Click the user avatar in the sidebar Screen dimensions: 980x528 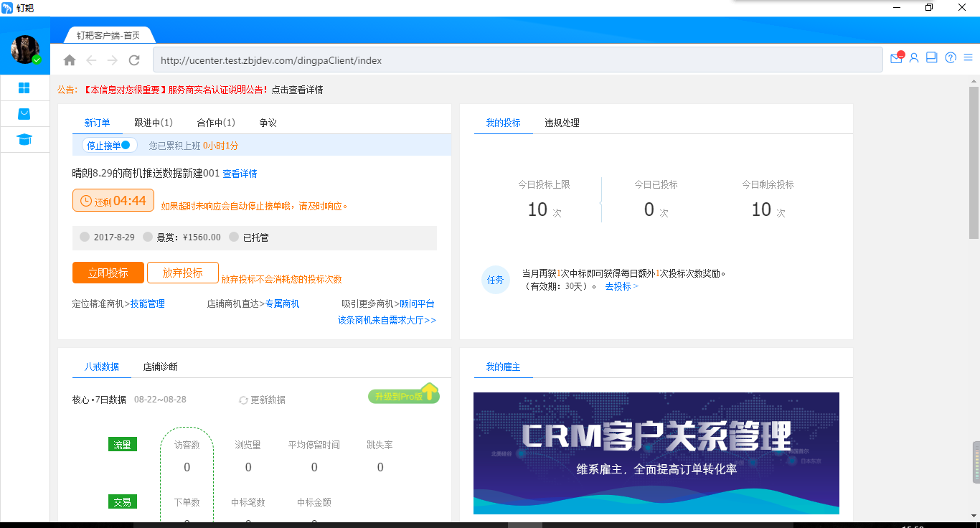point(25,49)
